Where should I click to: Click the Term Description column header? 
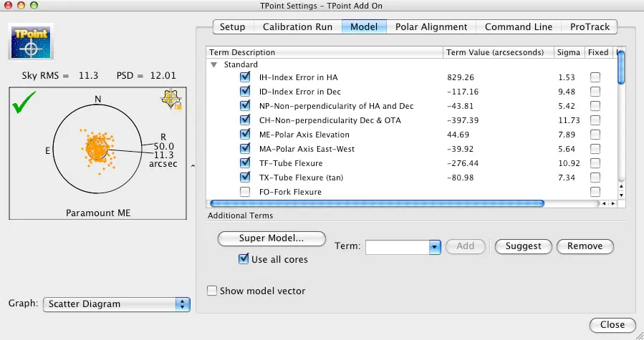[x=325, y=52]
